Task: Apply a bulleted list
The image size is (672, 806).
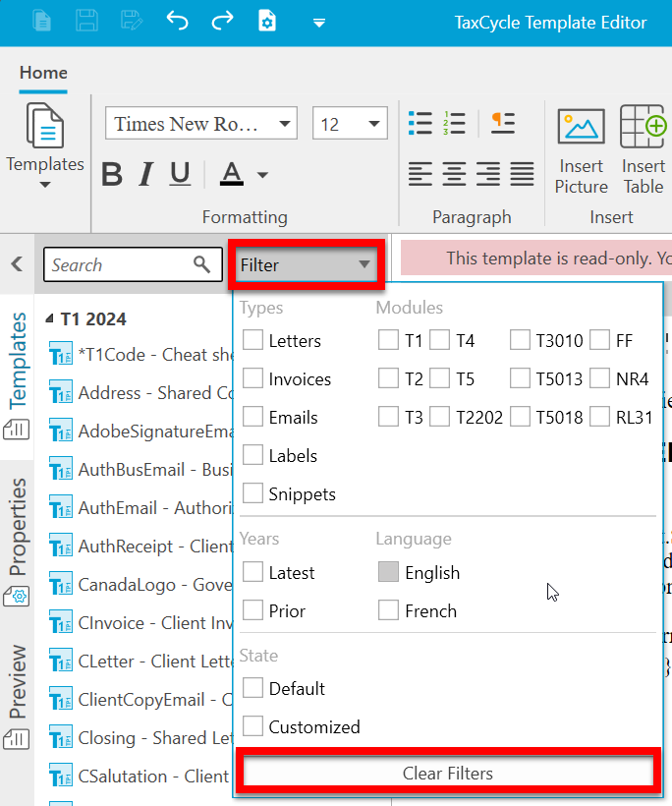Action: click(x=420, y=124)
